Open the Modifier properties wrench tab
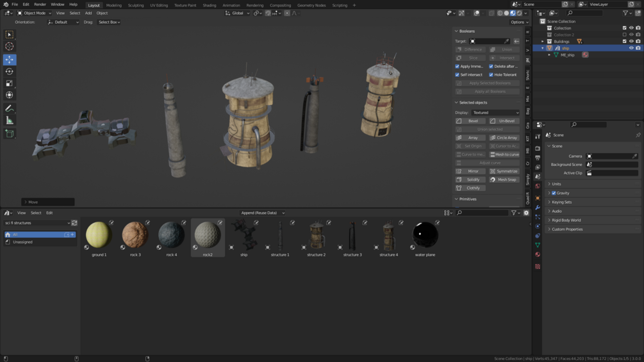 pos(538,208)
